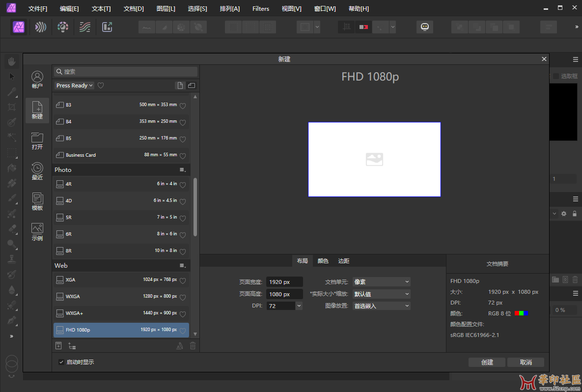This screenshot has height=392, width=582.
Task: Open the 图像放置 dropdown
Action: [381, 306]
